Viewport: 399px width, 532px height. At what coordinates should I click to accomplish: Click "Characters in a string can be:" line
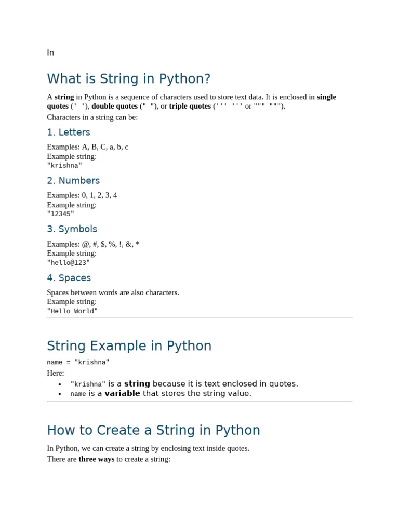pyautogui.click(x=92, y=117)
